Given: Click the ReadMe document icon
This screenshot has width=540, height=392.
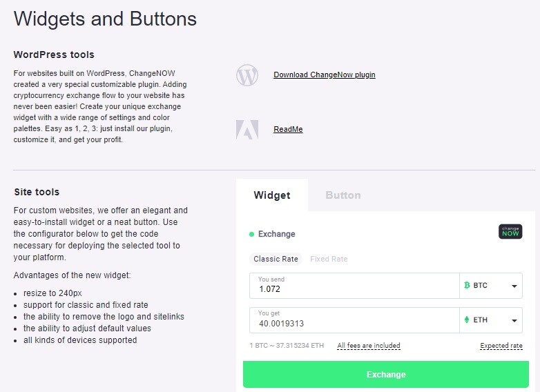Looking at the screenshot, I should (x=247, y=130).
